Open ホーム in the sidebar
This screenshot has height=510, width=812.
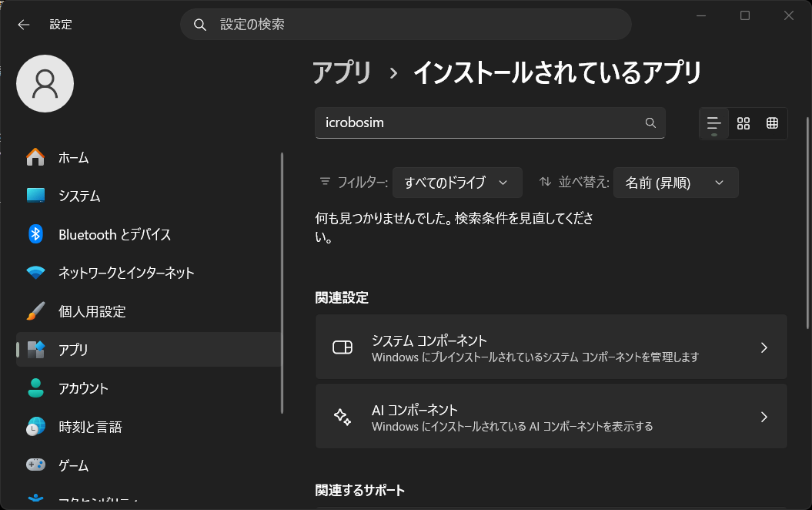149,157
